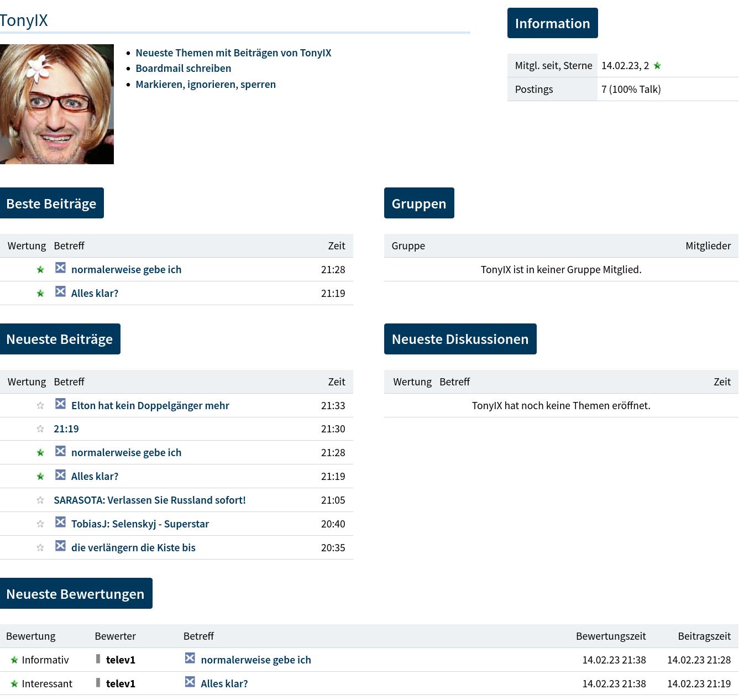Click green star of Informativ rating
This screenshot has height=700, width=744.
(x=14, y=660)
